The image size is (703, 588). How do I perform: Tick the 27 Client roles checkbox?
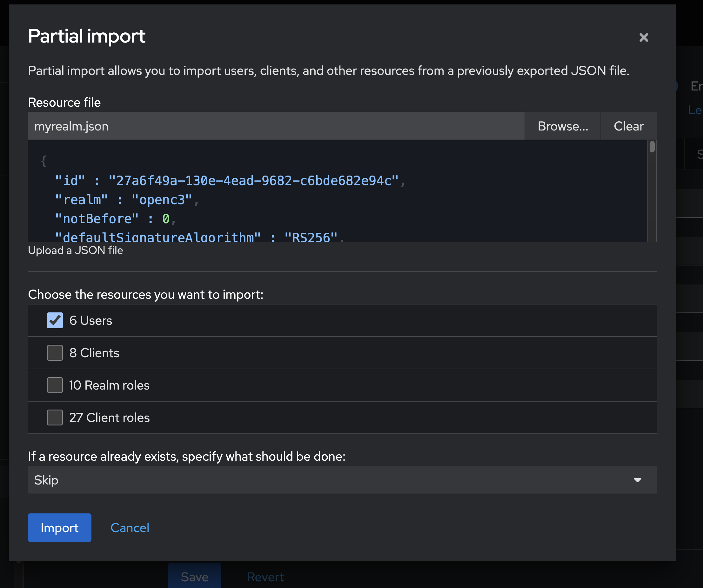[x=55, y=418]
